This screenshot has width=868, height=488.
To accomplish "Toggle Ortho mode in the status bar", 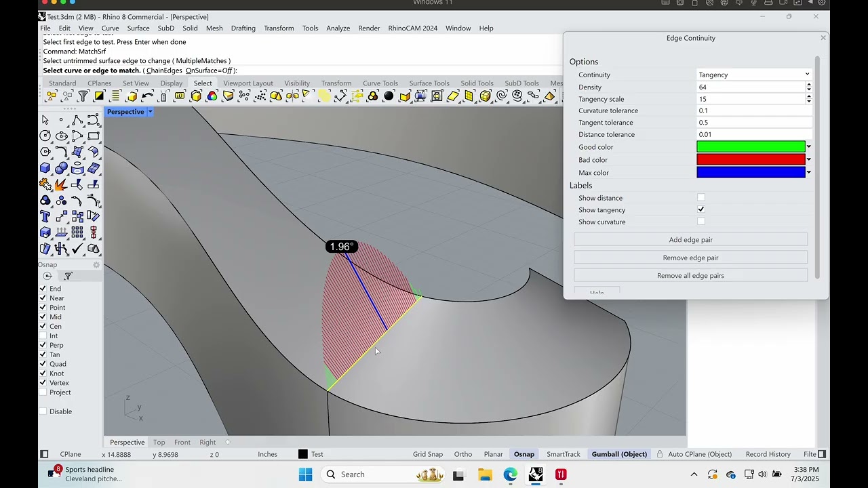I will click(x=463, y=454).
